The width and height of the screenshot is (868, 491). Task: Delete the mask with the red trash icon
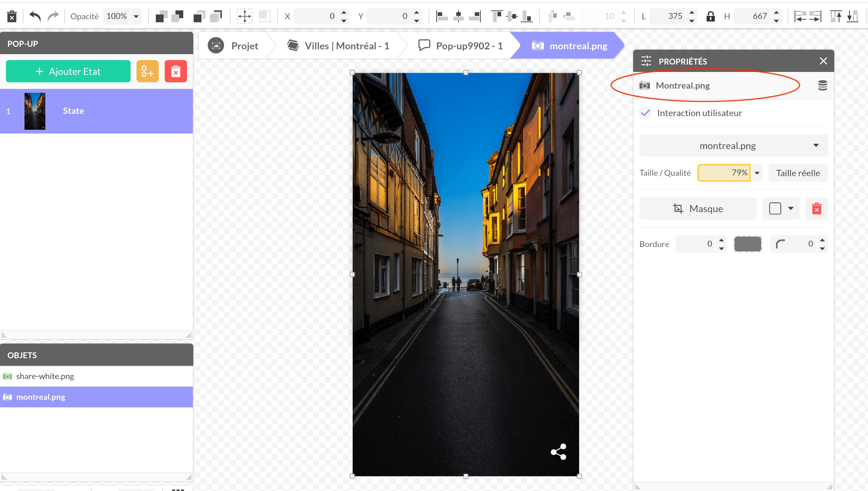[x=816, y=208]
